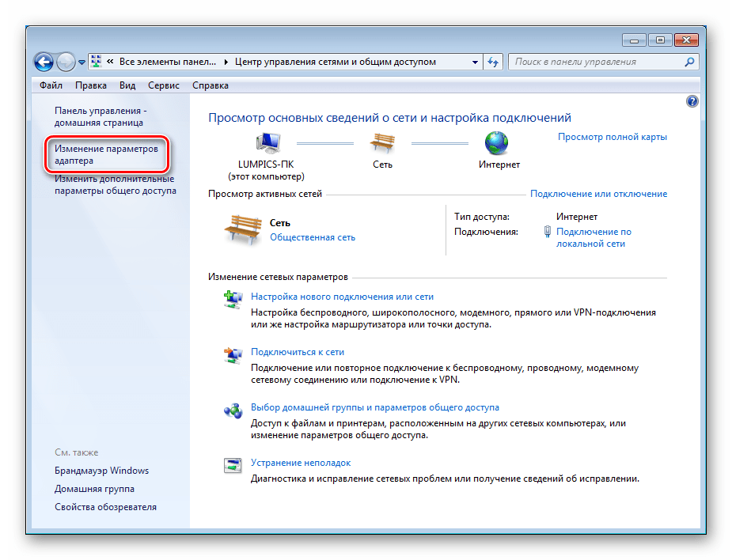Minimize the window
Viewport: 732px width, 560px height.
(x=634, y=40)
